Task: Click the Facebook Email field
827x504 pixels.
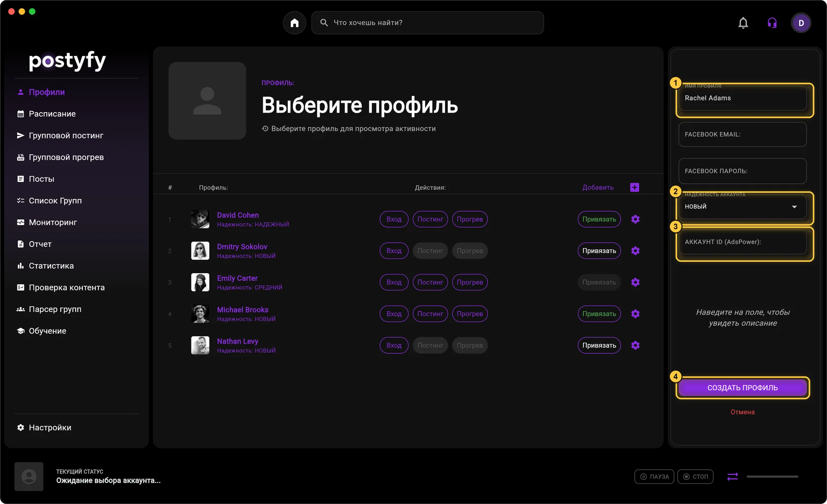Action: [743, 134]
